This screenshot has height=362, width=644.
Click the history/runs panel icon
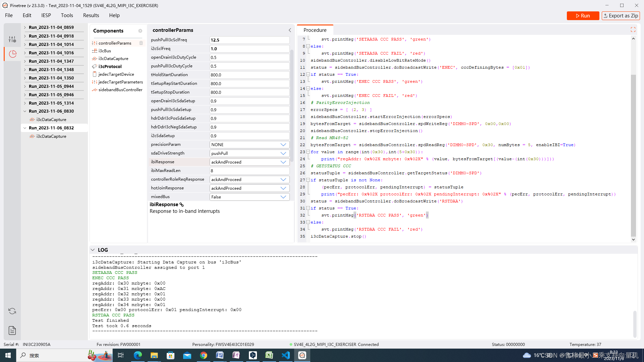click(12, 53)
